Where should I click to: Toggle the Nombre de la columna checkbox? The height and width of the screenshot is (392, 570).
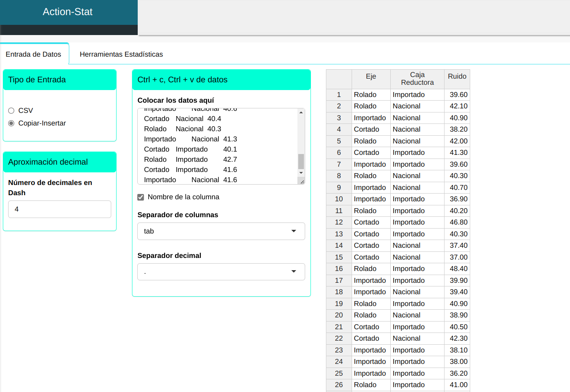pyautogui.click(x=141, y=197)
